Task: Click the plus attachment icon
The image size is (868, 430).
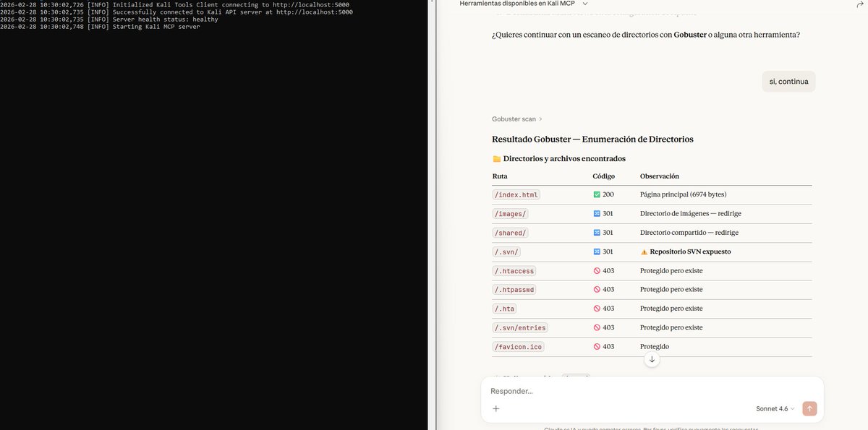Action: (x=496, y=408)
